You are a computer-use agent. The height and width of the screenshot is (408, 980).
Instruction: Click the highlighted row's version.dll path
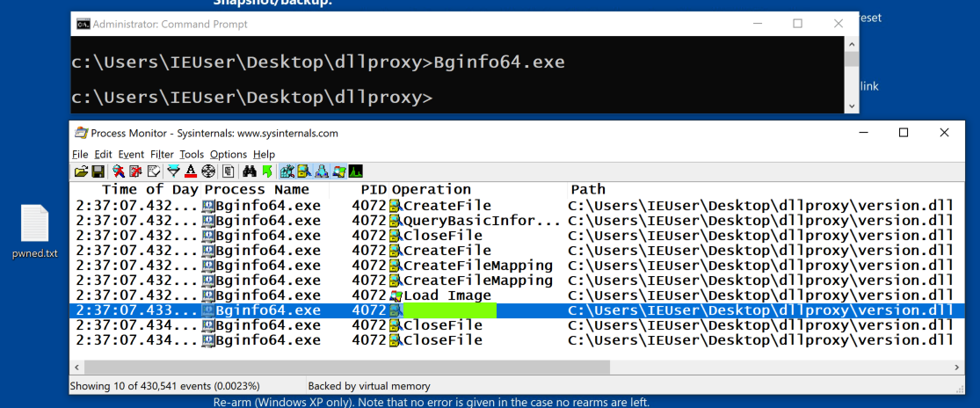coord(760,310)
